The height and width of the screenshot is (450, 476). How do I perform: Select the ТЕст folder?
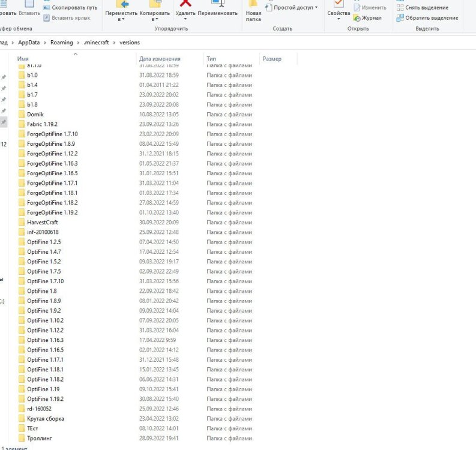pyautogui.click(x=32, y=428)
